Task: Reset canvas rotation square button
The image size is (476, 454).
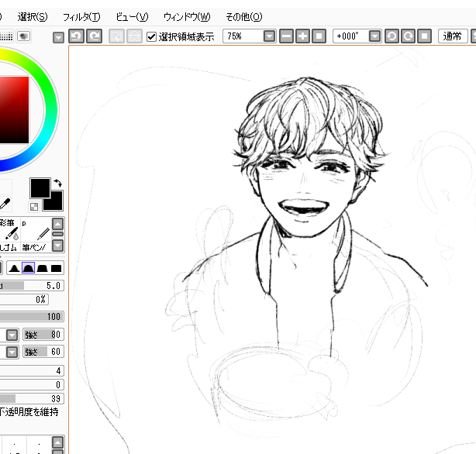Action: (x=425, y=36)
